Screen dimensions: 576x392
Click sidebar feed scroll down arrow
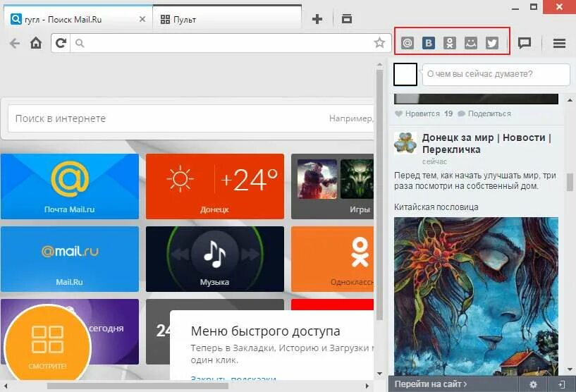click(x=570, y=369)
